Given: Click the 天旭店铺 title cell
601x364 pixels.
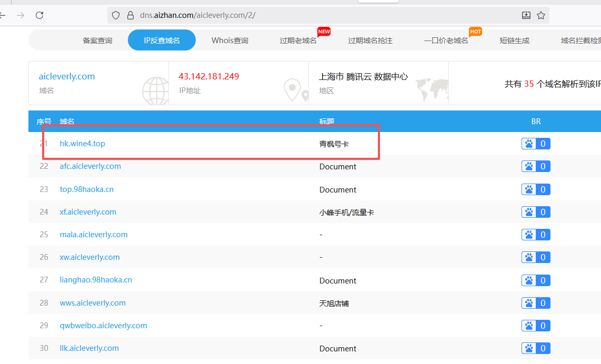Looking at the screenshot, I should click(334, 304).
